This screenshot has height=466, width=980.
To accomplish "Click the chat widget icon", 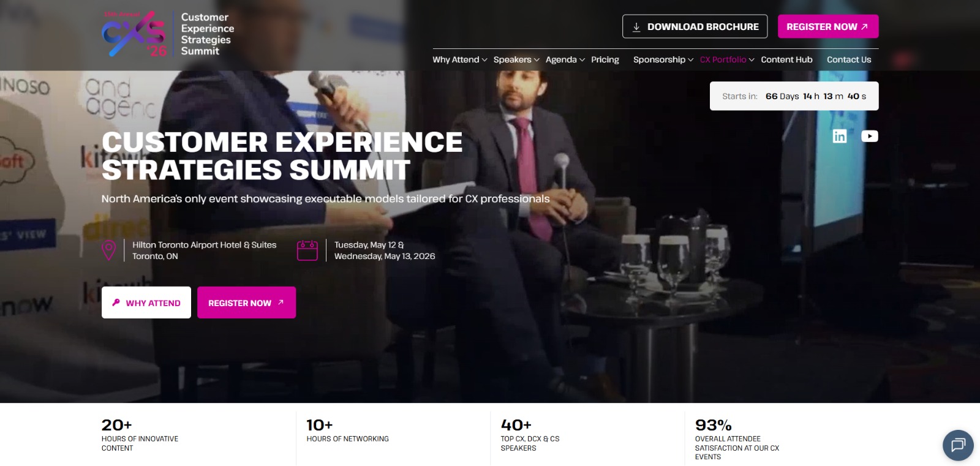I will click(958, 445).
